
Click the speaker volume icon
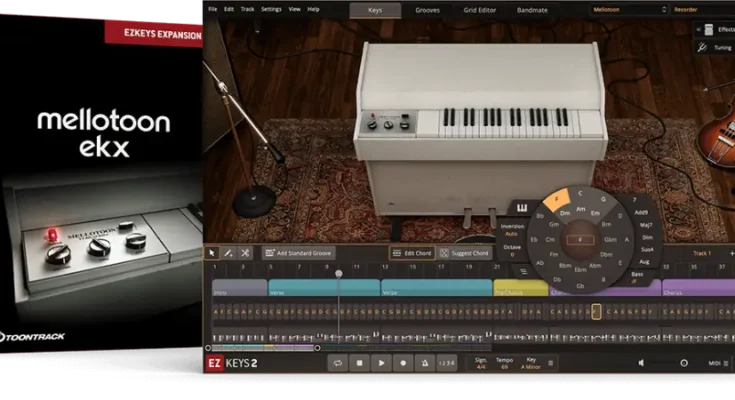coord(642,362)
